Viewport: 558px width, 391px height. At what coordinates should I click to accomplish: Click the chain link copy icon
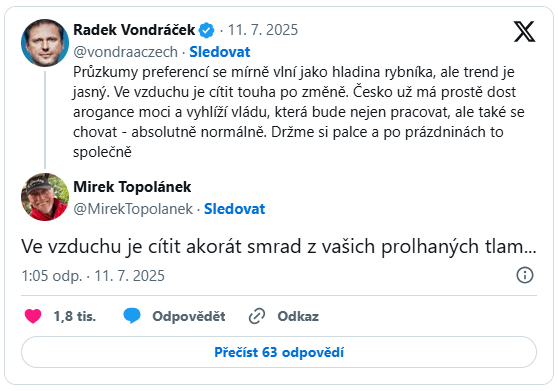(257, 316)
